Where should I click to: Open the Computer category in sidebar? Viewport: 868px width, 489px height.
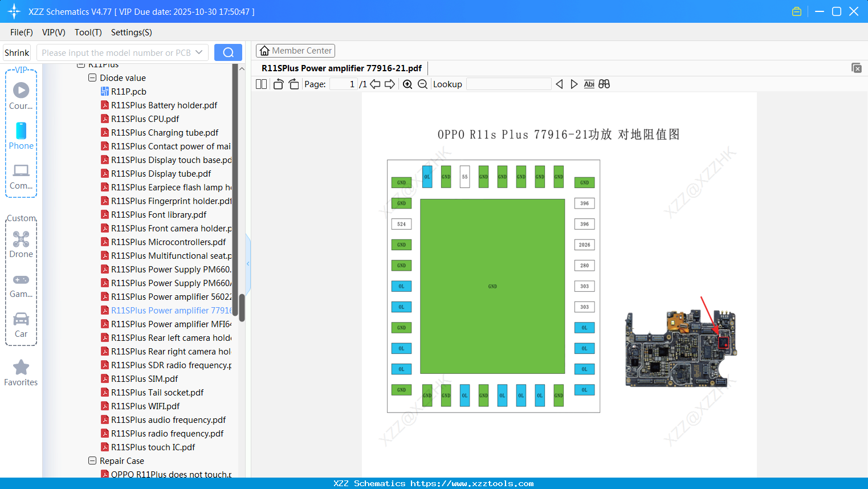pos(21,176)
